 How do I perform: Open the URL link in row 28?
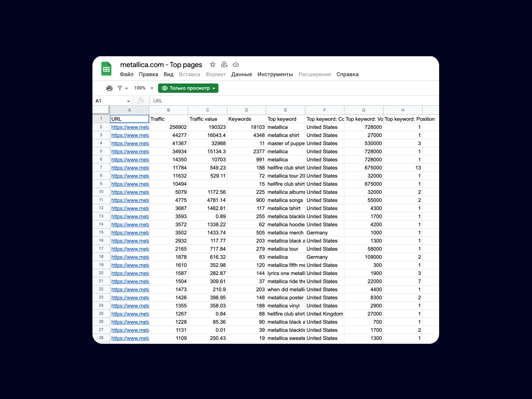[x=130, y=338]
